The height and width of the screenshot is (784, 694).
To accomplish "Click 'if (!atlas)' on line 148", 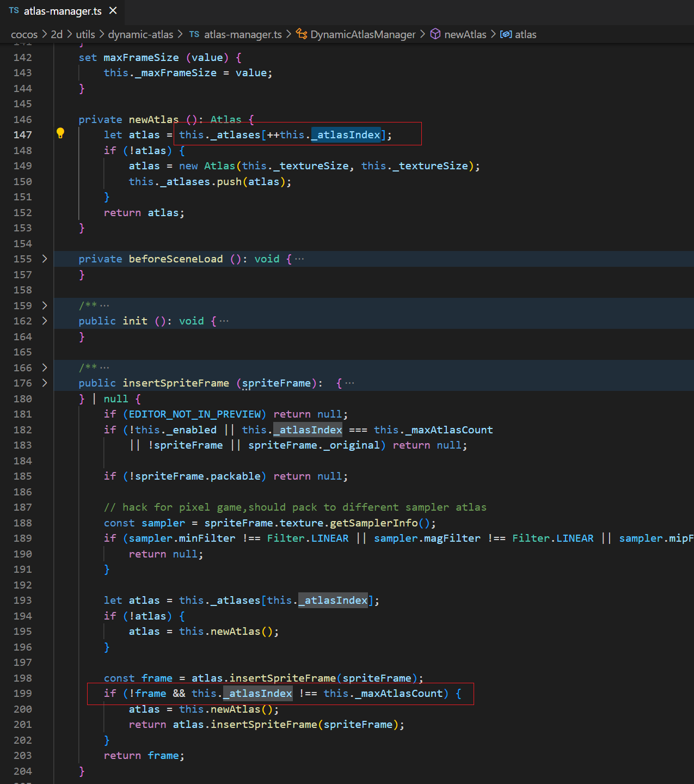I will pos(138,150).
